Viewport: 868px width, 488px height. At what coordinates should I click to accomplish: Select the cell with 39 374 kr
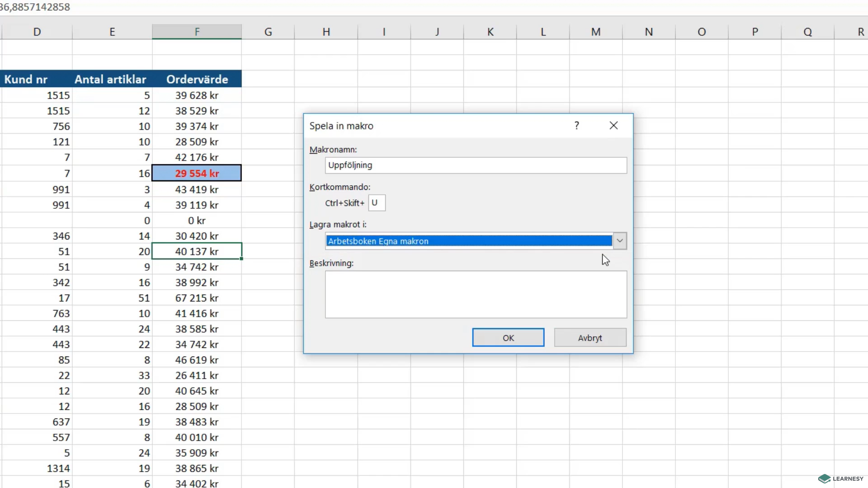coord(197,126)
